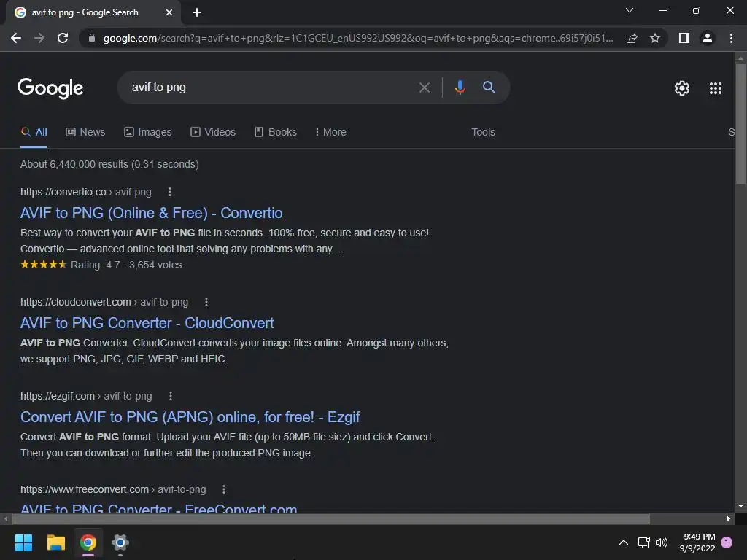This screenshot has width=747, height=560.
Task: Open search Tools
Action: pos(483,133)
